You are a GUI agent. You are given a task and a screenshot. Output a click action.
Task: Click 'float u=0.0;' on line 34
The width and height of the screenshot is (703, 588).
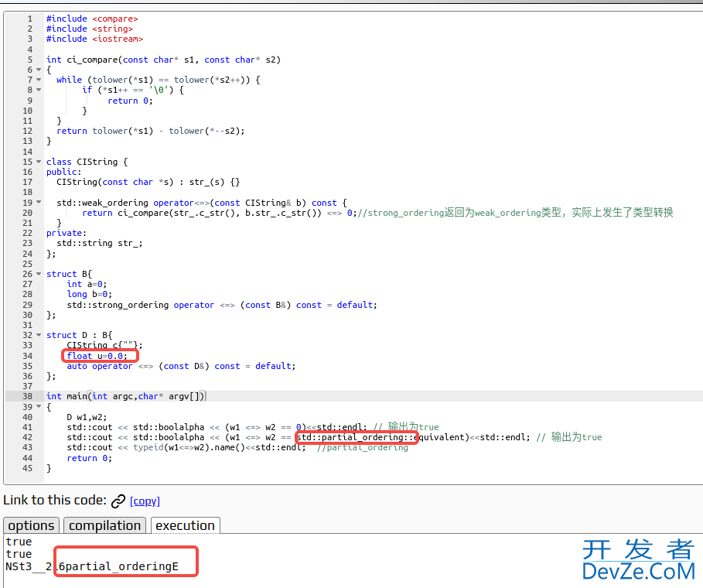(x=97, y=356)
